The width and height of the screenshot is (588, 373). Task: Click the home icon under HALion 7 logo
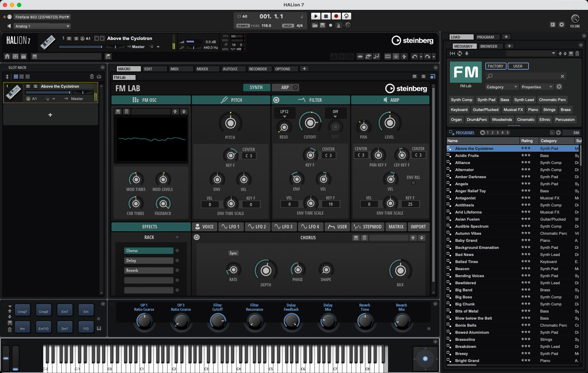(7, 57)
